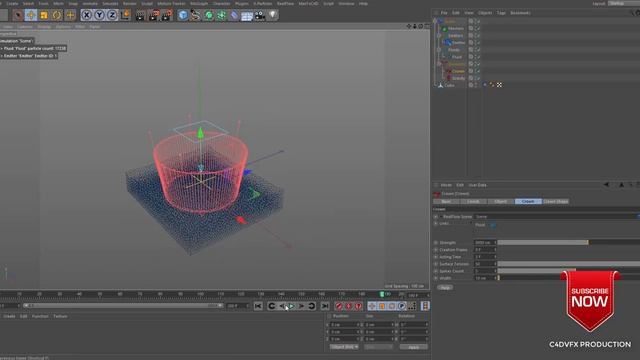This screenshot has width=640, height=360.
Task: Open the Layout dropdown
Action: coord(623,3)
